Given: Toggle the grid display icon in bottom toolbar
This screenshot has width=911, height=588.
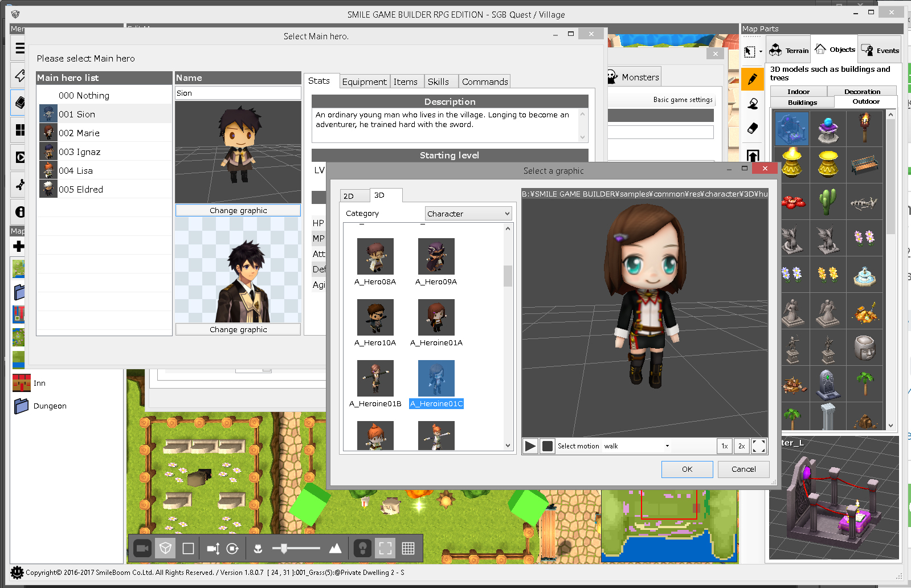Looking at the screenshot, I should pos(408,548).
